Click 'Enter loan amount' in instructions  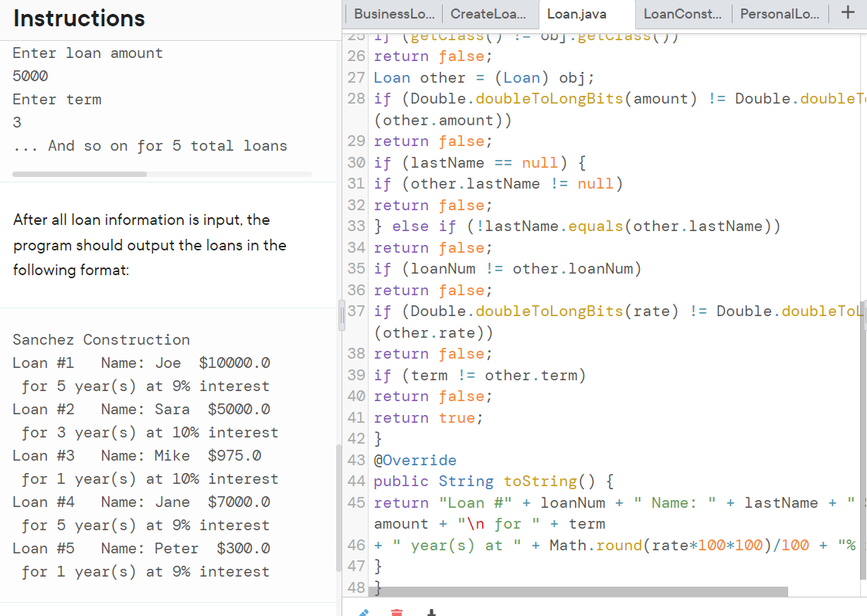[x=88, y=53]
